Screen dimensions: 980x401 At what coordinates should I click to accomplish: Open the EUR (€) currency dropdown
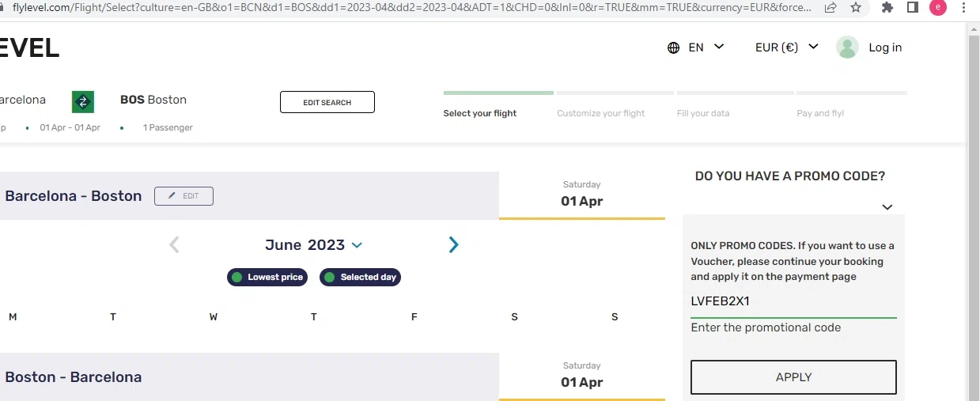[787, 47]
